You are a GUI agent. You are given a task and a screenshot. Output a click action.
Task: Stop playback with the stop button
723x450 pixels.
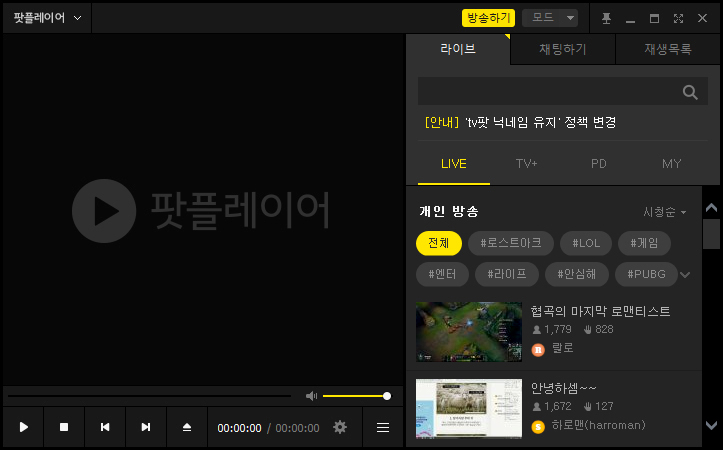tap(64, 427)
